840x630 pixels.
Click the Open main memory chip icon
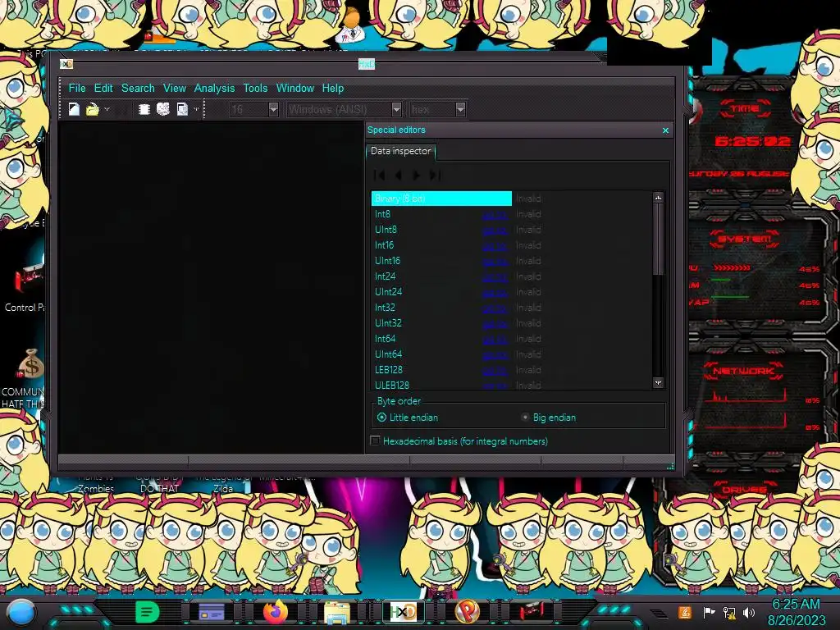(x=144, y=109)
